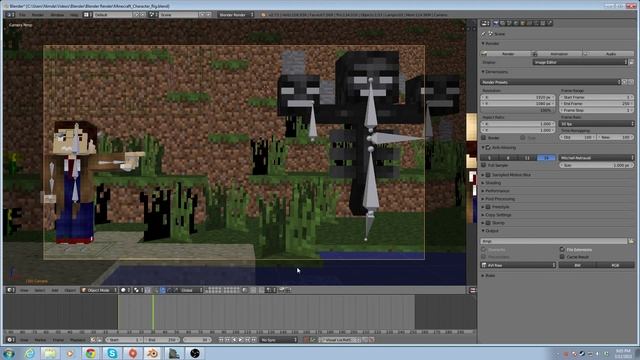Open the World properties tab icon
Screen dimensions: 640x360
(516, 23)
